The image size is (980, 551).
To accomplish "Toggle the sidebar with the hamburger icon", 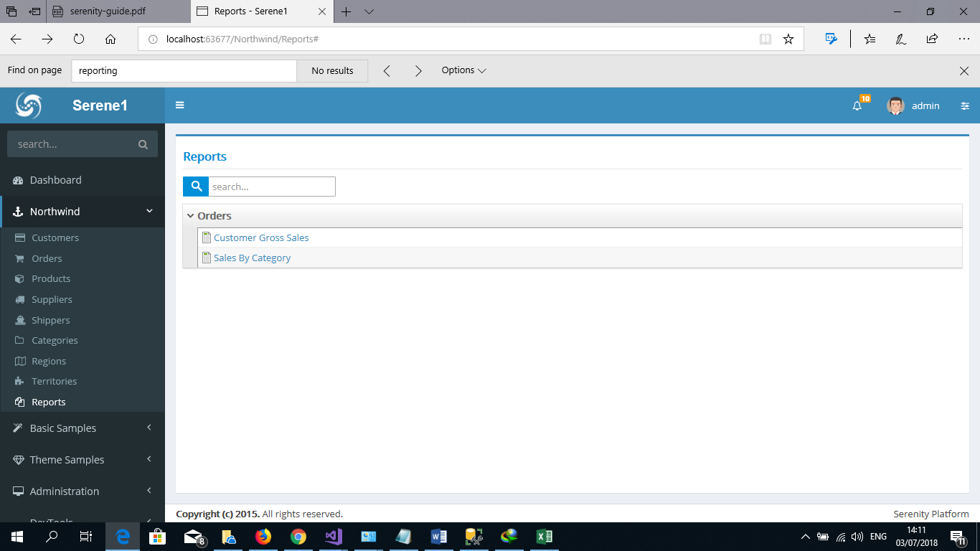I will click(x=180, y=105).
